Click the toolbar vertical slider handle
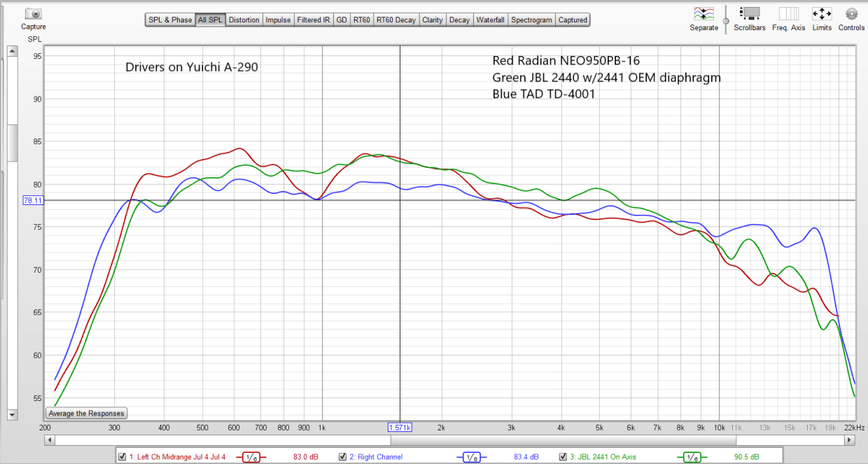 (727, 22)
